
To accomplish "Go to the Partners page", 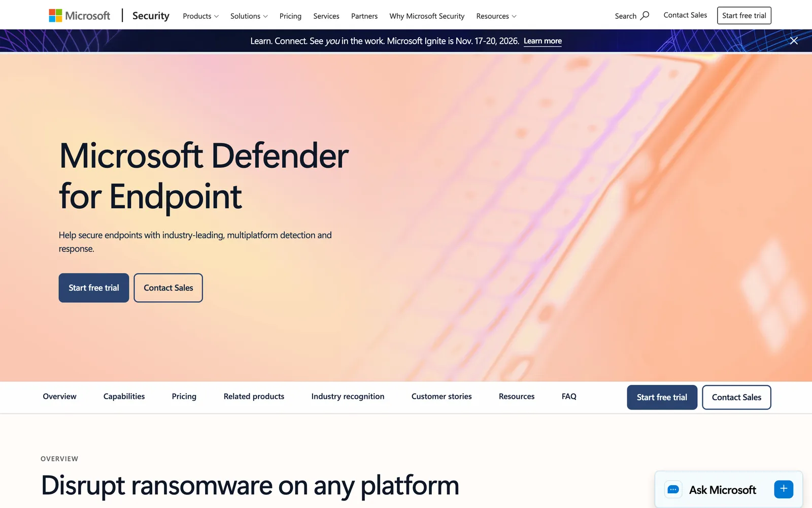I will (364, 16).
